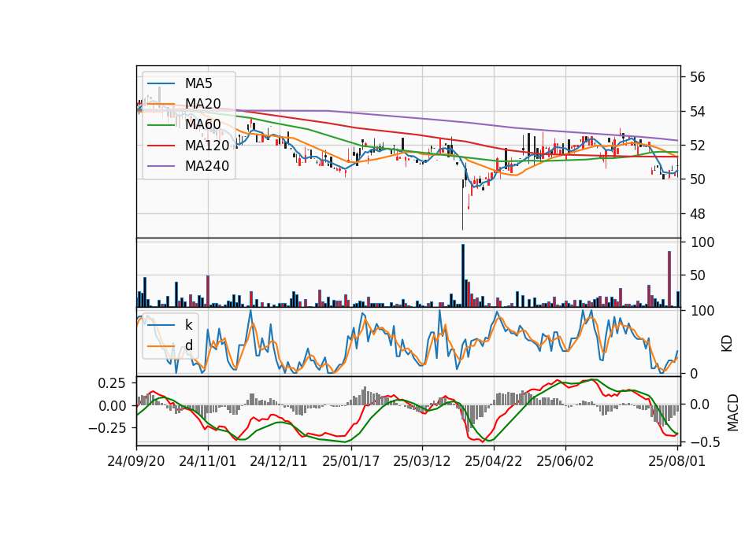The height and width of the screenshot is (543, 756).
Task: Click the date label 24/12/11
Action: click(279, 461)
